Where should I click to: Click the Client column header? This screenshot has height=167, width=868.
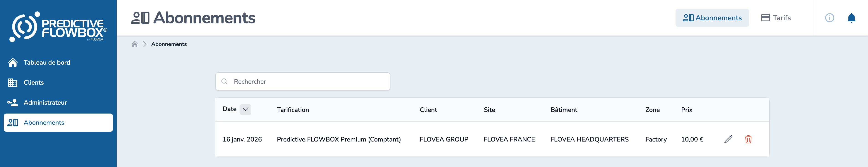[x=428, y=110]
